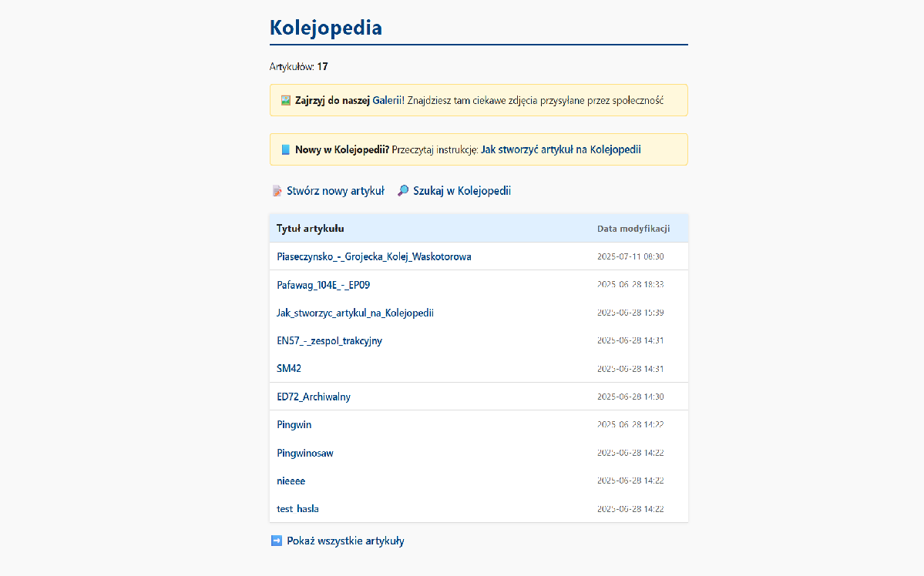
Task: Click the notepad icon next to Stwórz nowy artykuł
Action: pyautogui.click(x=277, y=191)
